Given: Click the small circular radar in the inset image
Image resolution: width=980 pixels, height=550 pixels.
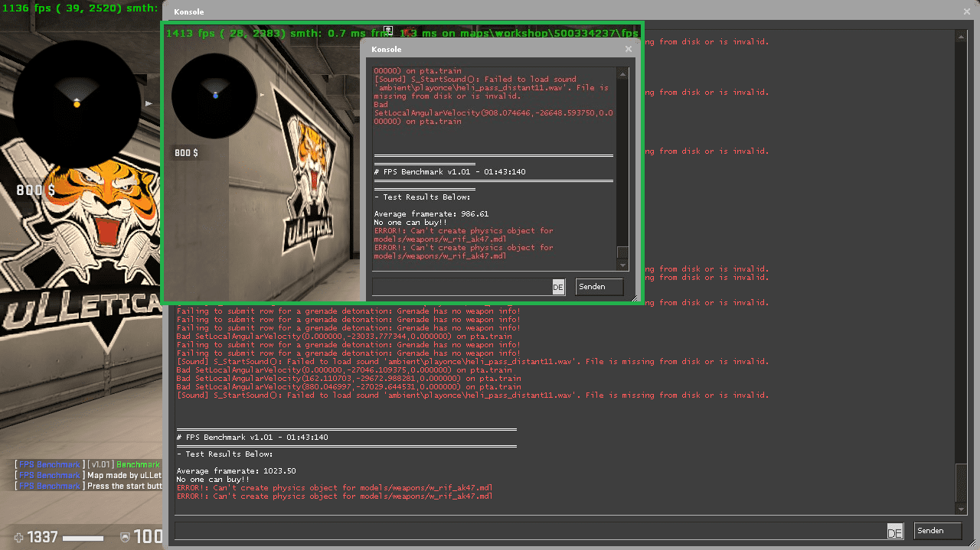Looking at the screenshot, I should pos(214,96).
